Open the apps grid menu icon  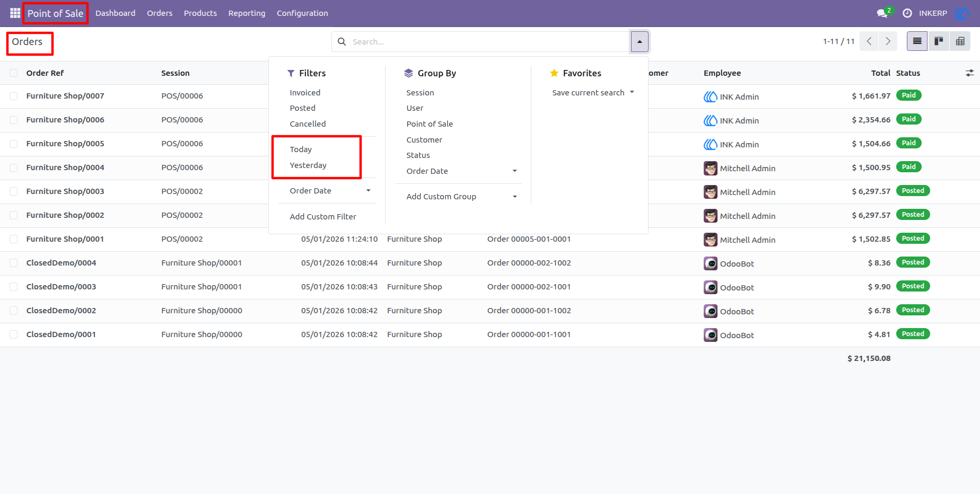pos(15,13)
